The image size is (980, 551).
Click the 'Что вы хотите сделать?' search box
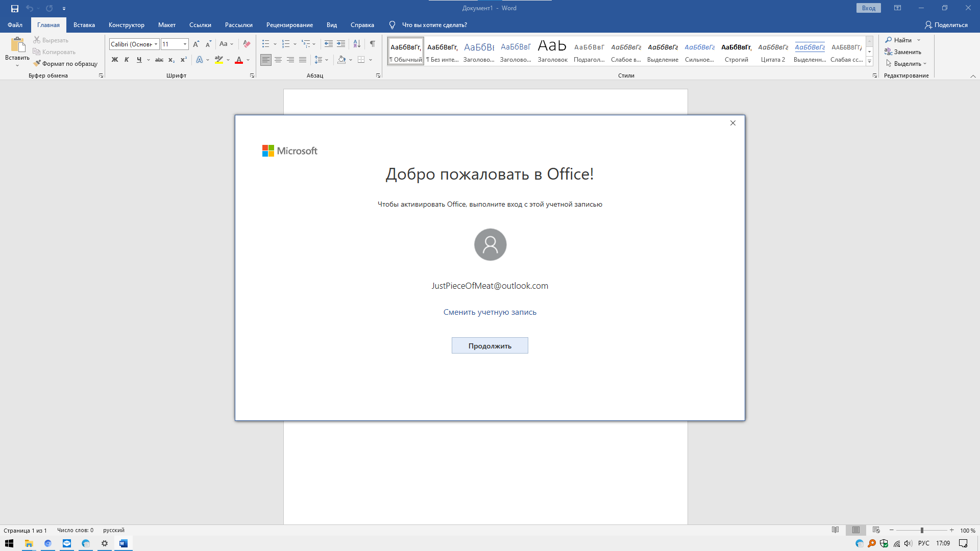coord(434,24)
